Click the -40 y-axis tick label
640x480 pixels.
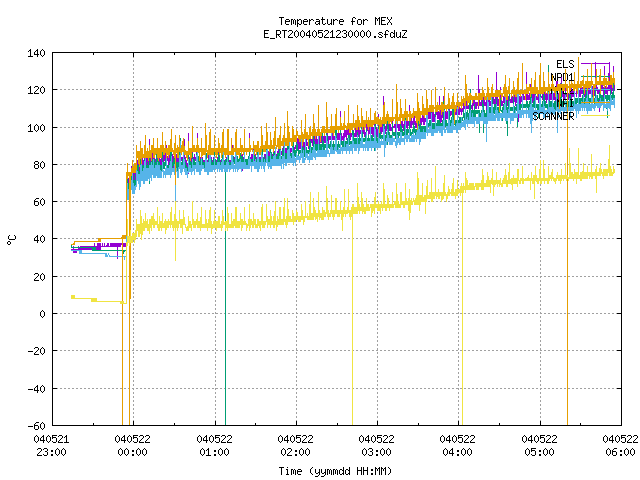click(36, 389)
